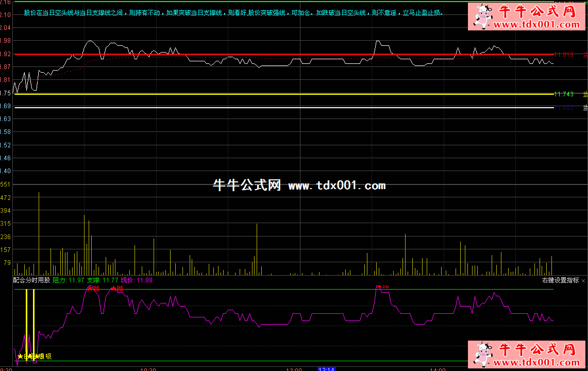
Task: Click the first red star 抛 sell marker
Action: click(93, 289)
